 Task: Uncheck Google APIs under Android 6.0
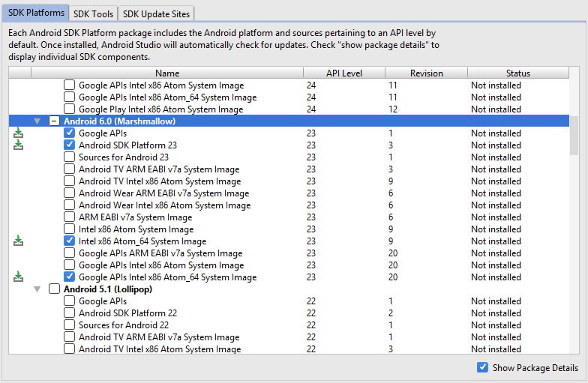pos(70,133)
